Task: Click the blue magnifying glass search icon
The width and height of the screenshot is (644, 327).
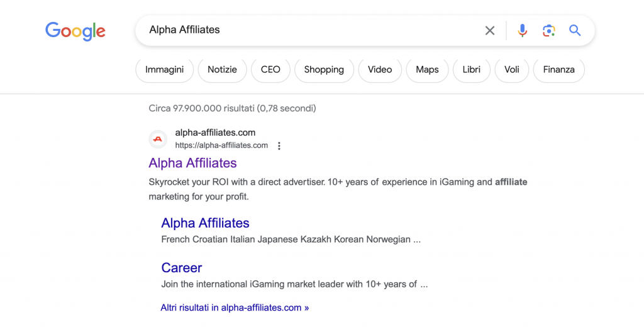Action: coord(575,30)
